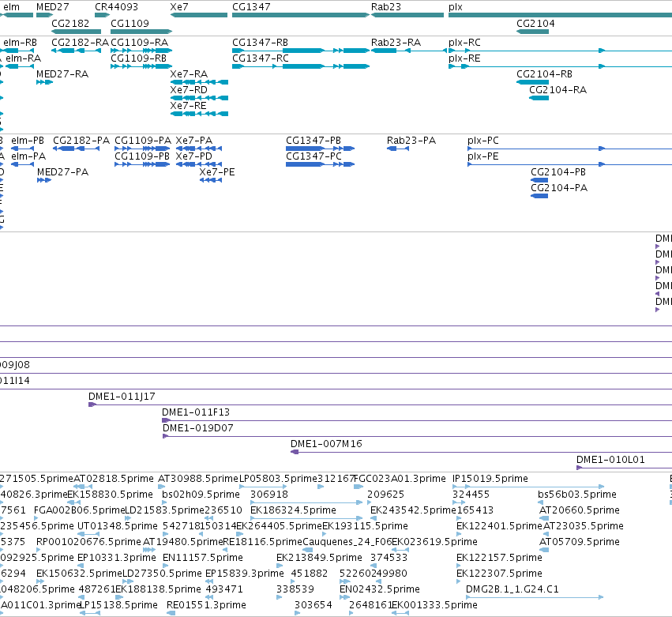Click the elm-RB transcript label

[20, 43]
